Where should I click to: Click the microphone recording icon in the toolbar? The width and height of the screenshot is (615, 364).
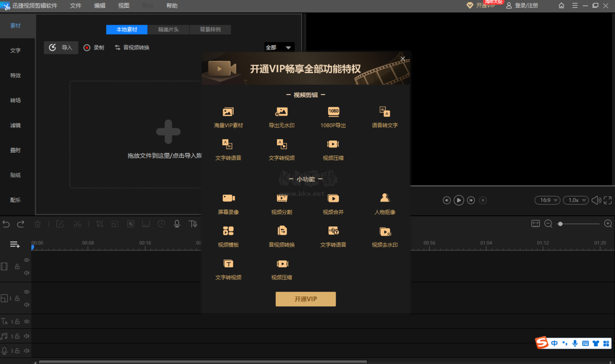177,224
